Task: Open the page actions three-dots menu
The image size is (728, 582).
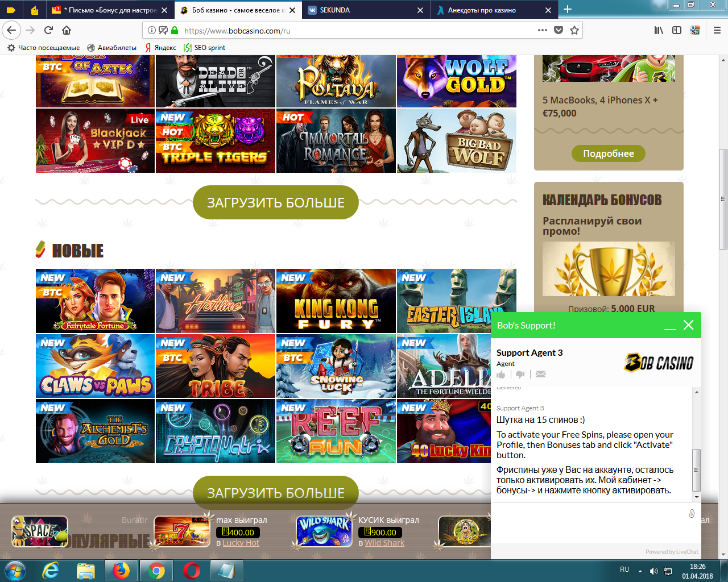Action: (x=543, y=30)
